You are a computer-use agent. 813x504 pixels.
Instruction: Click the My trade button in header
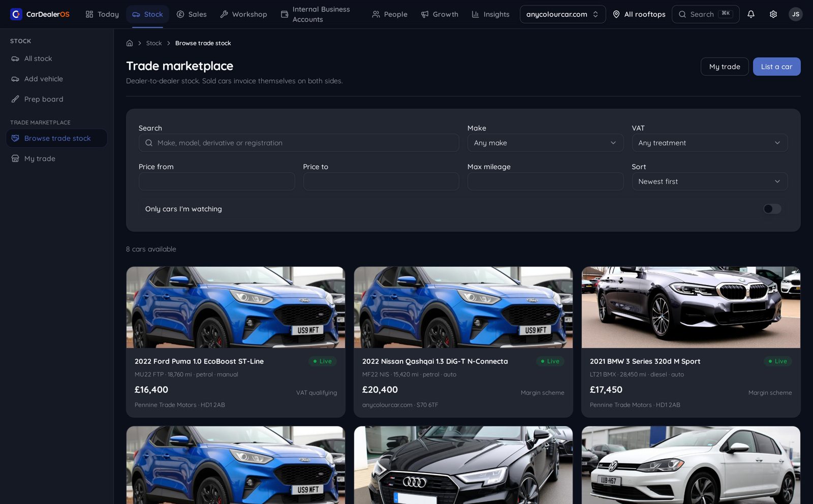tap(725, 67)
